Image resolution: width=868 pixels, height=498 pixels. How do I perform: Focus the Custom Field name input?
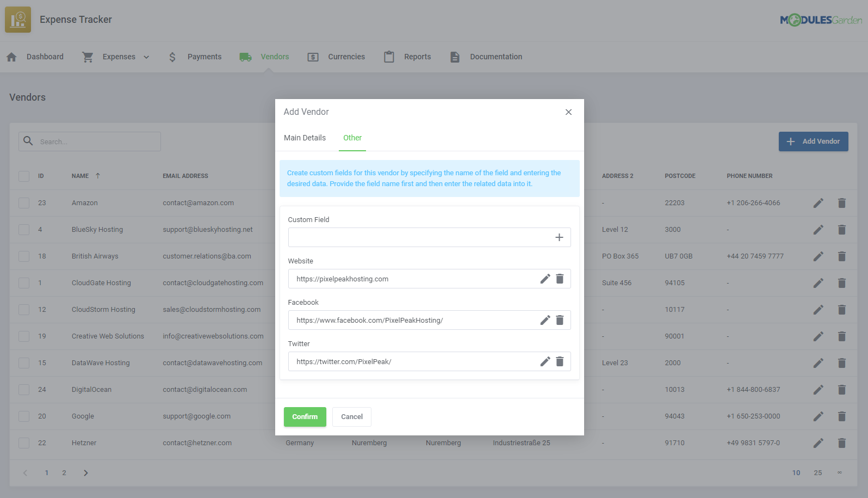(419, 237)
